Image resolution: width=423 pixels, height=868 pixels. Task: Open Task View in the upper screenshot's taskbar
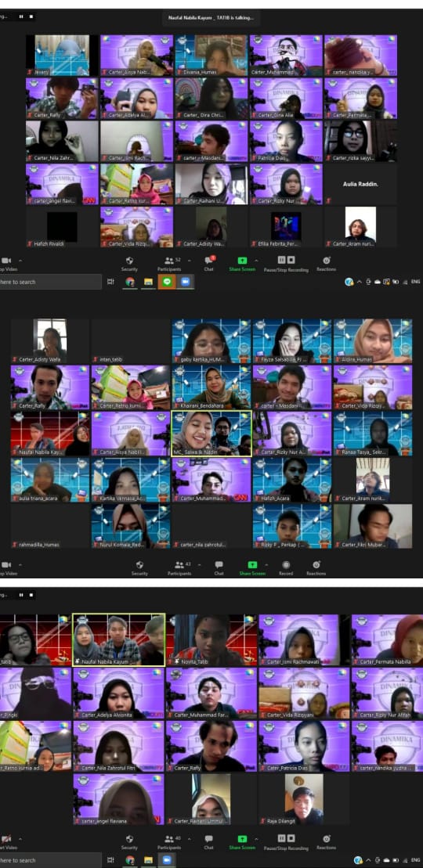tap(111, 282)
